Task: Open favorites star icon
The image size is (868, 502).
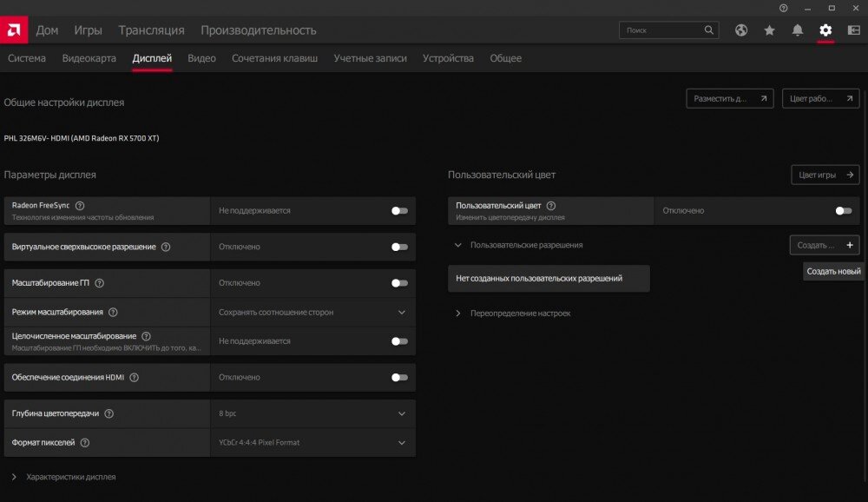Action: (769, 30)
